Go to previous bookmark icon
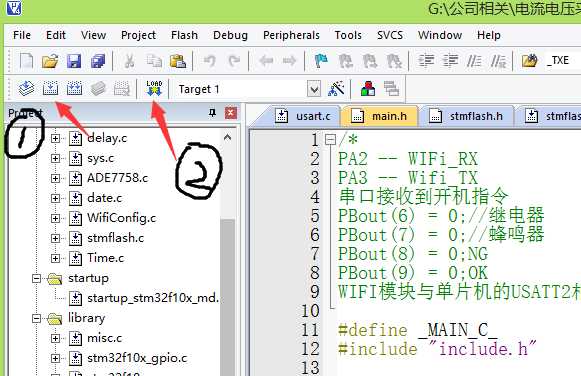 point(345,61)
